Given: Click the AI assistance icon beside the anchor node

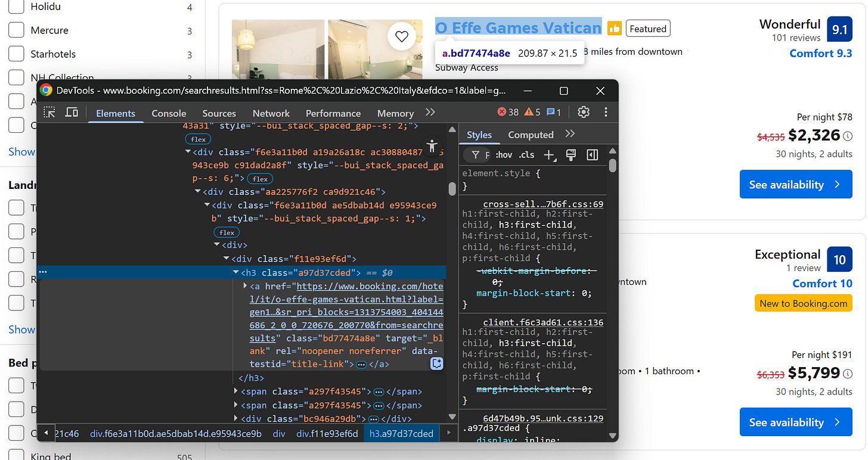Looking at the screenshot, I should pos(437,363).
